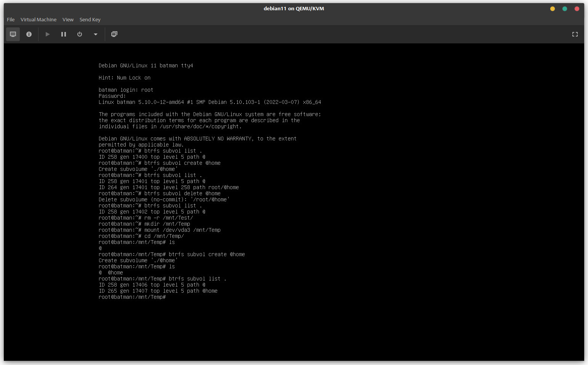Open the File menu
Image resolution: width=588 pixels, height=365 pixels.
point(11,19)
